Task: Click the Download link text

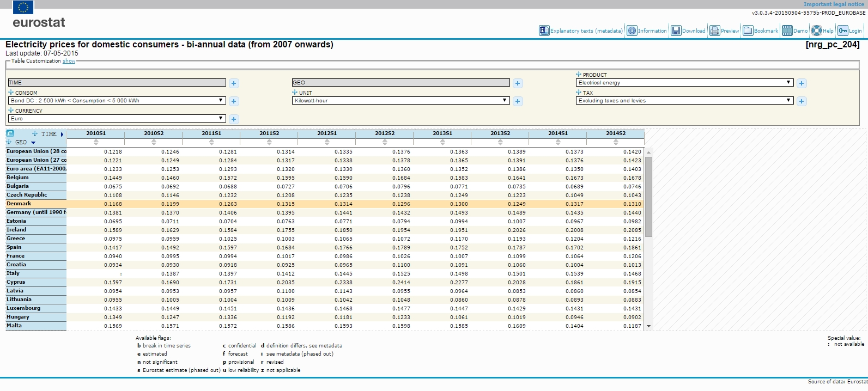Action: (694, 31)
